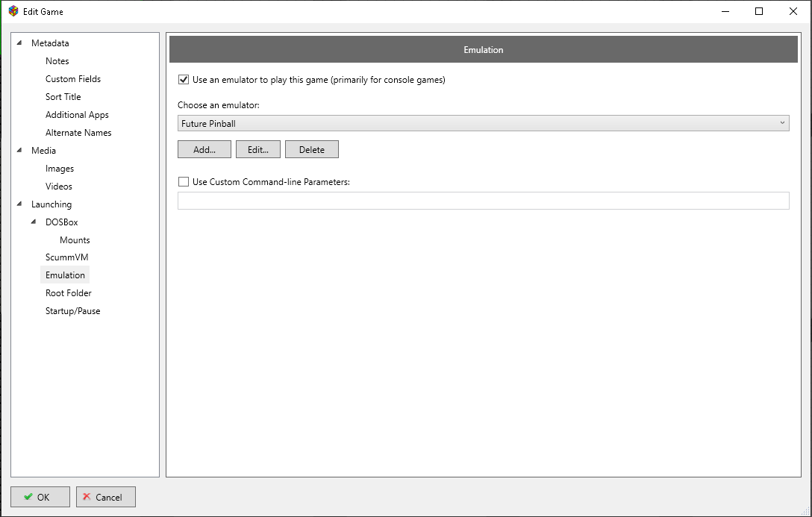Enable Use Custom Command-line Parameters checkbox
The width and height of the screenshot is (812, 517).
click(x=184, y=181)
